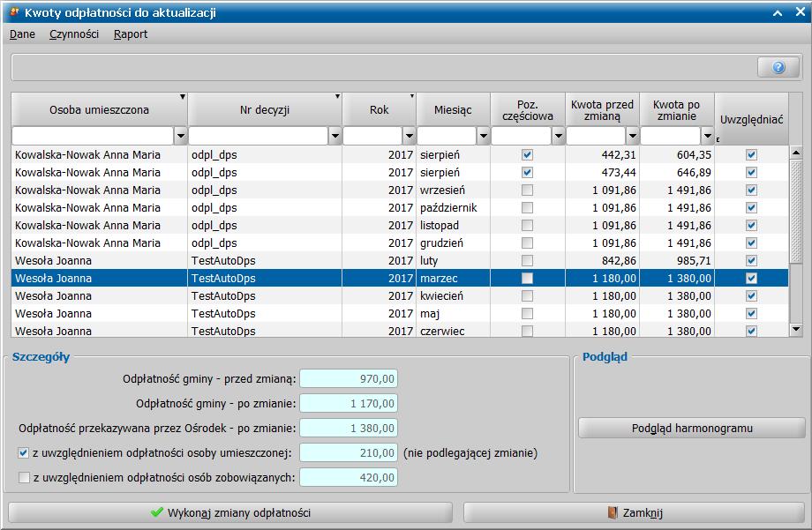Click the Uwzględniać column header

[751, 119]
